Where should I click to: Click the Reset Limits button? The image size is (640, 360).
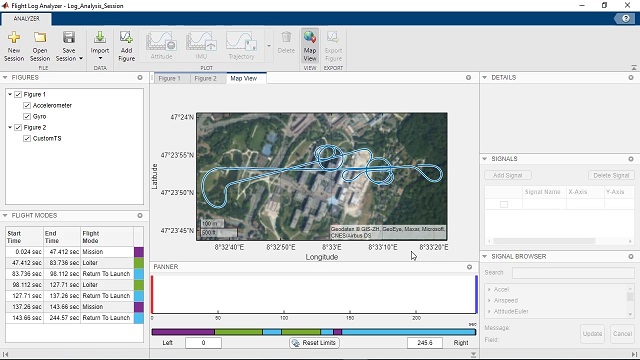[314, 343]
